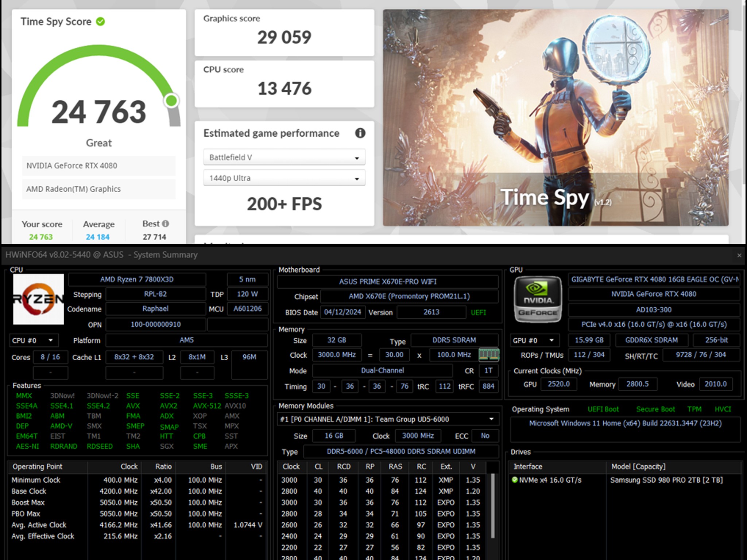Click the Time Spy benchmark artwork thumbnail

click(556, 117)
